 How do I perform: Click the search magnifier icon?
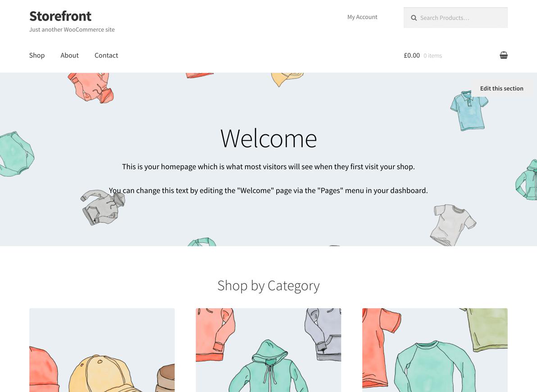(414, 18)
